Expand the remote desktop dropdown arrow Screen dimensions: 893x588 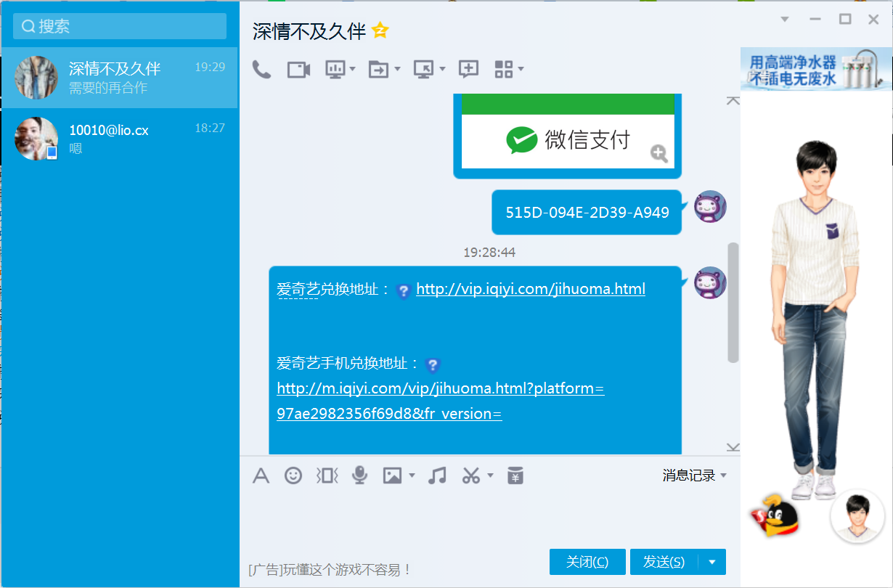[442, 70]
